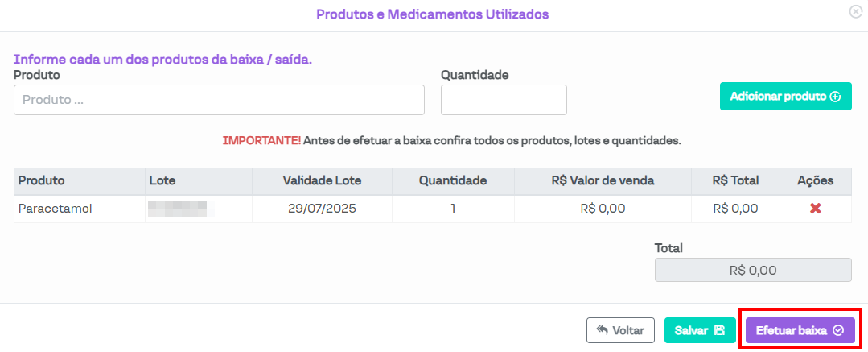
Task: Click the blurred lot number cell
Action: pyautogui.click(x=178, y=209)
